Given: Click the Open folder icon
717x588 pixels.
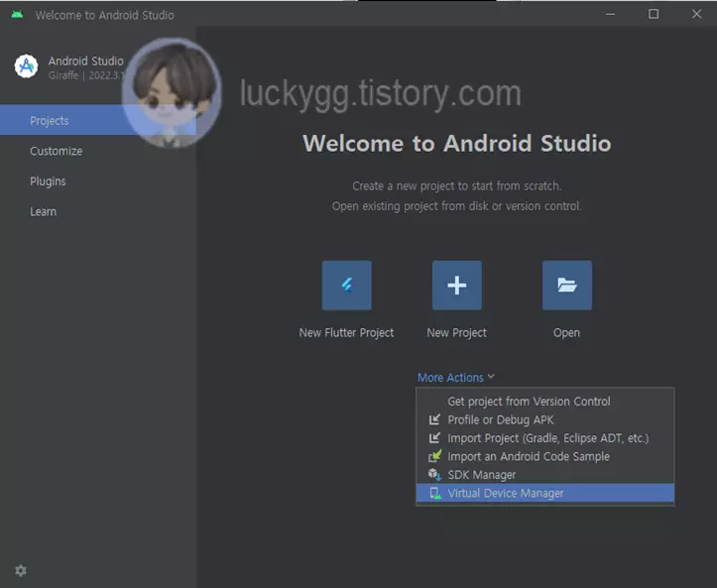Looking at the screenshot, I should [x=567, y=286].
